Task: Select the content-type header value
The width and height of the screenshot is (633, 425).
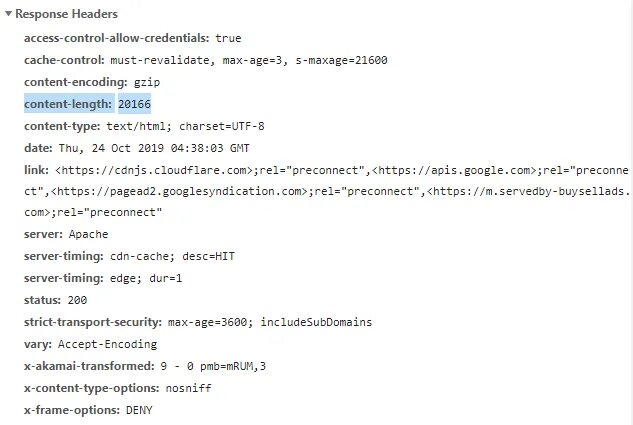Action: (185, 126)
